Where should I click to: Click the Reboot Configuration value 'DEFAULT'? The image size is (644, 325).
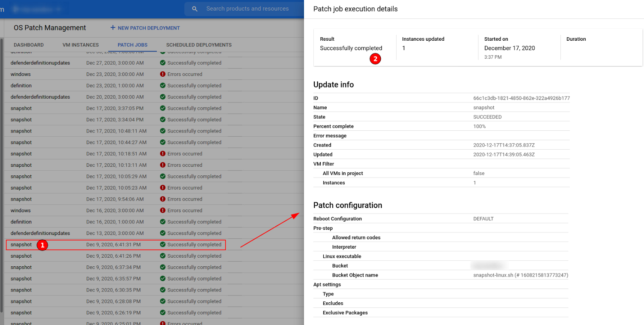pos(483,219)
